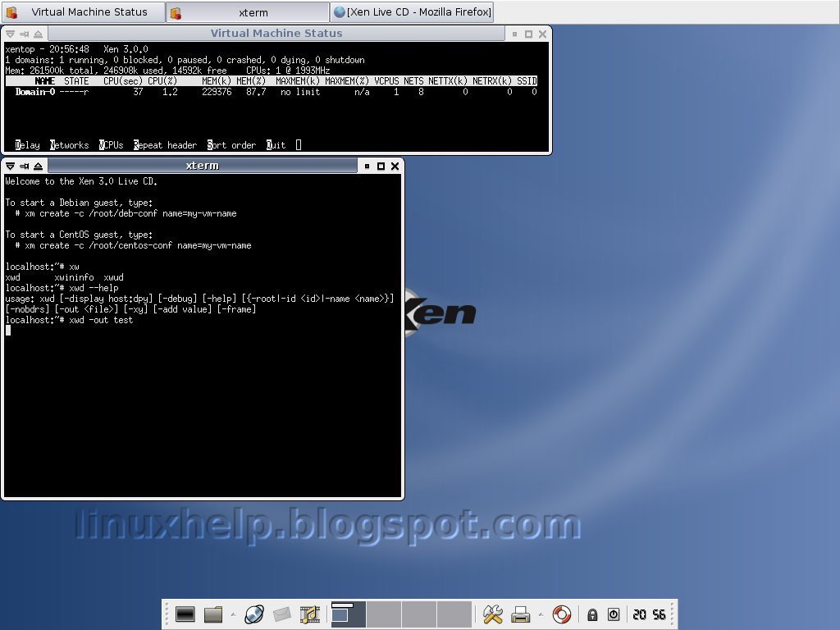Start the multimedia player launcher

point(309,614)
